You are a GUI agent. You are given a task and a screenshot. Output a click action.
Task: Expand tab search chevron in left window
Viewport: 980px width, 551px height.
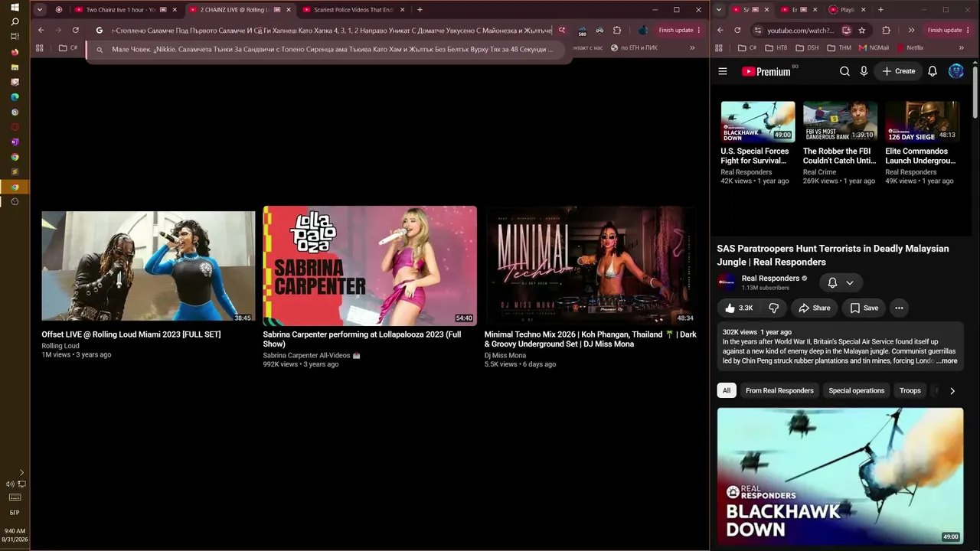[39, 10]
